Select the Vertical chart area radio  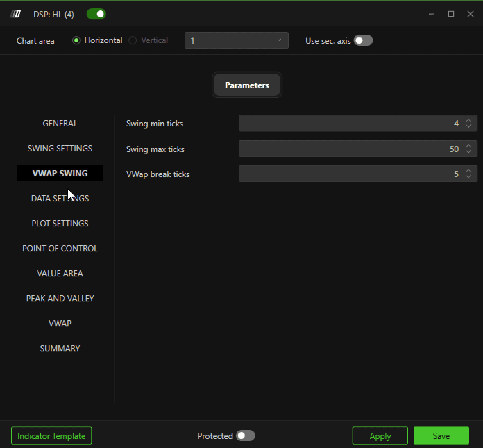pyautogui.click(x=133, y=40)
